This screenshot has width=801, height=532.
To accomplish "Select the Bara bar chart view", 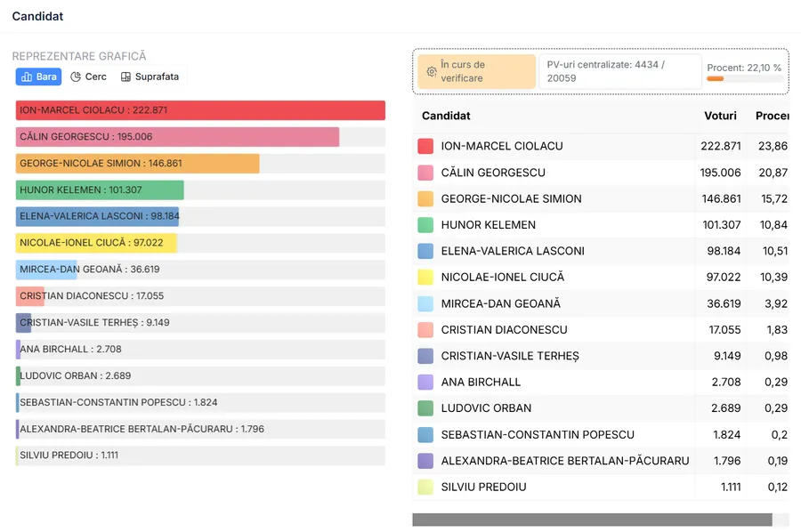I will tap(38, 77).
